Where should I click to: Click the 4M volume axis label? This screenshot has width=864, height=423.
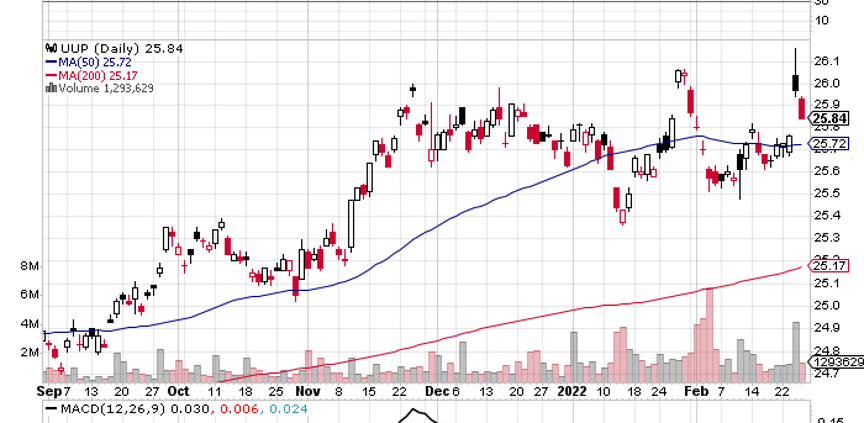(x=29, y=323)
